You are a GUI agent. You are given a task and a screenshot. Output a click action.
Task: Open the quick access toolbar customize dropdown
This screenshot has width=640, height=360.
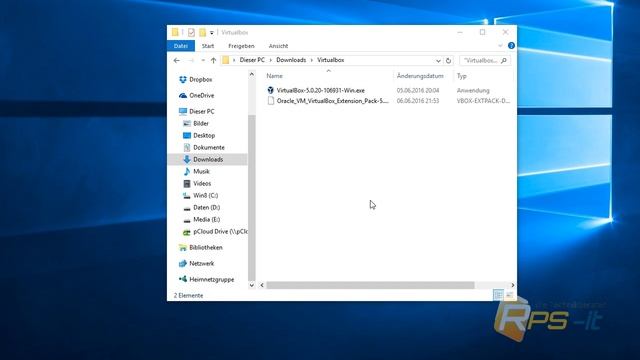pyautogui.click(x=211, y=33)
